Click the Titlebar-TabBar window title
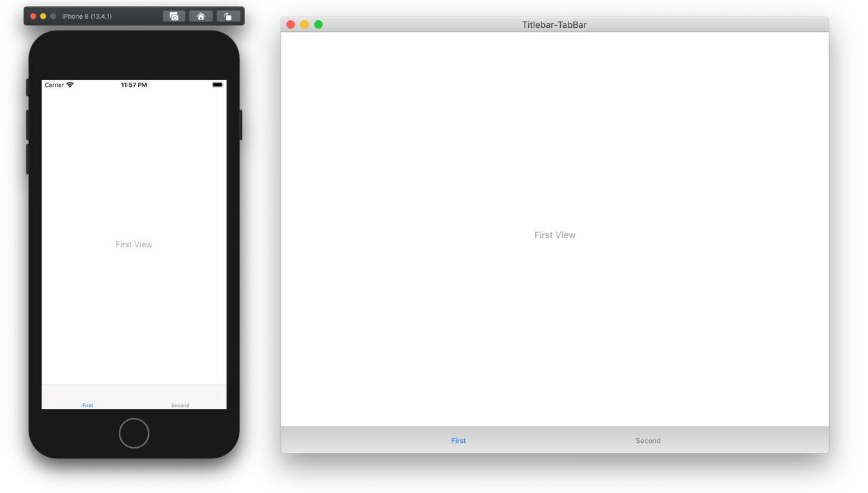Screen dimensions: 868x493 [555, 24]
